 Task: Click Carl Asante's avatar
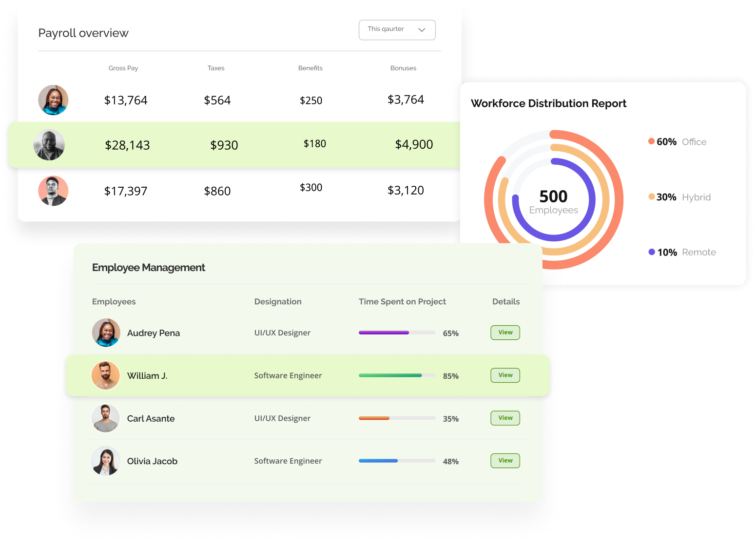point(106,418)
